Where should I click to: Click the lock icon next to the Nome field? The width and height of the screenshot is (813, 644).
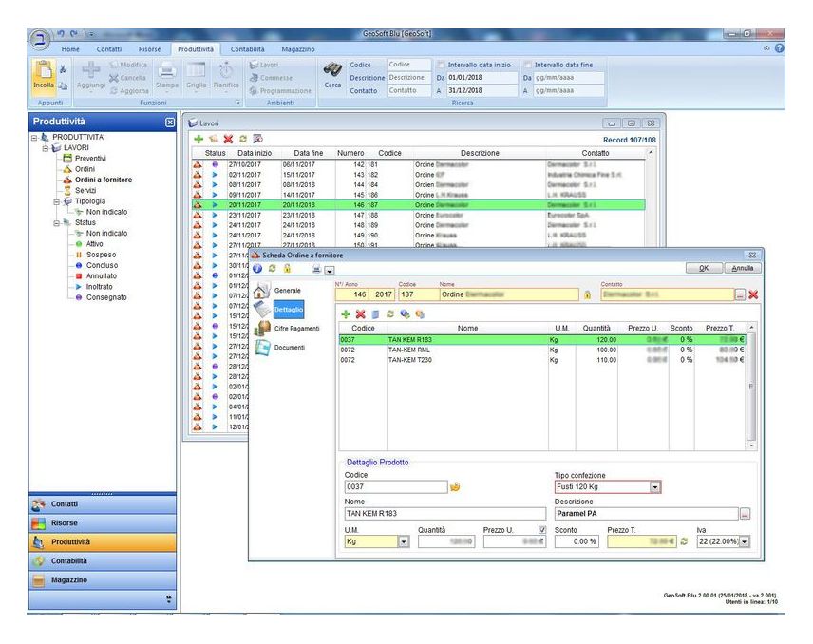588,295
